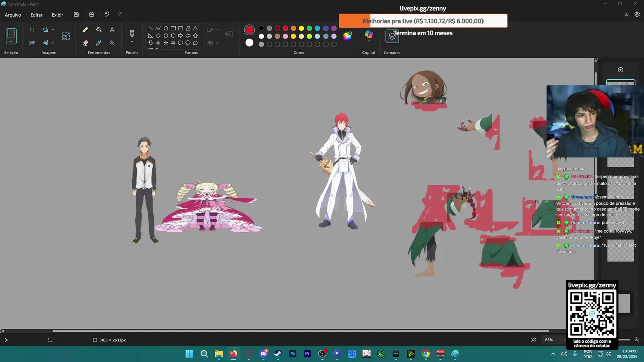Select the Color picker eyedropper tool
Screen dimensions: 644x362
(x=99, y=43)
